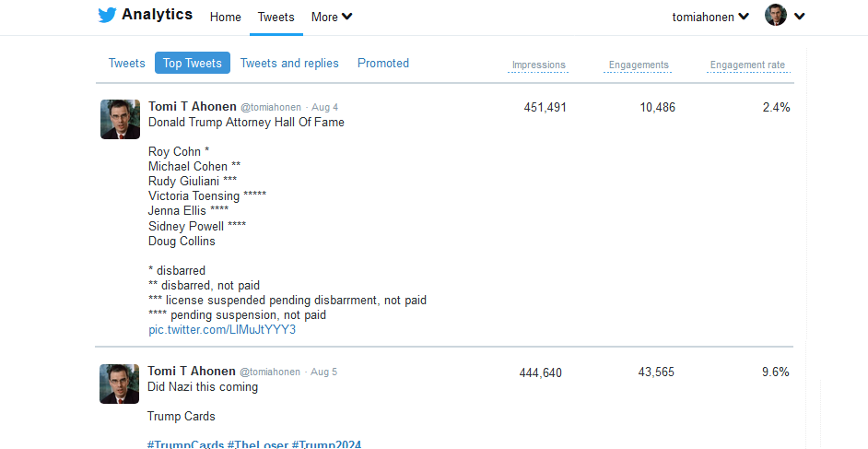Image resolution: width=868 pixels, height=449 pixels.
Task: Open the Home menu item
Action: coord(226,18)
